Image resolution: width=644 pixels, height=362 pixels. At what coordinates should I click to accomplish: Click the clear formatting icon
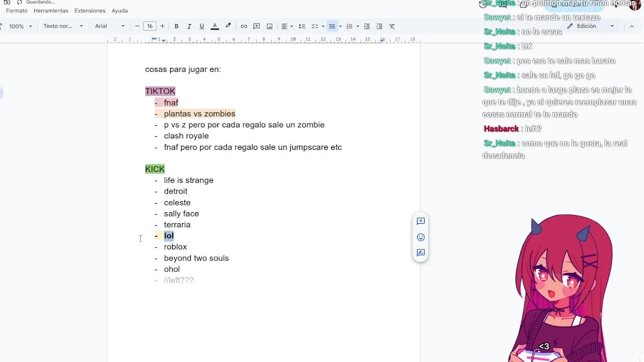tap(392, 26)
